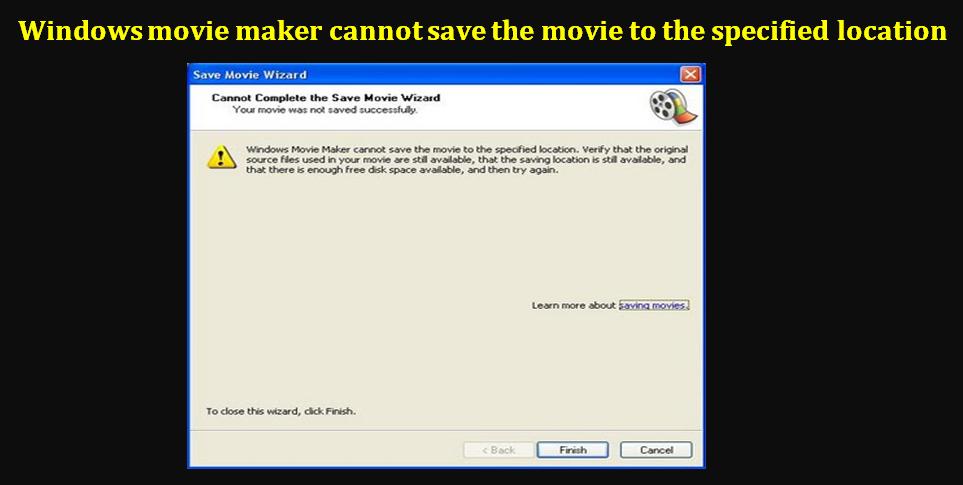The image size is (963, 485).
Task: Click the error line starting Windows Movie Maker cannot save
Action: [x=467, y=149]
